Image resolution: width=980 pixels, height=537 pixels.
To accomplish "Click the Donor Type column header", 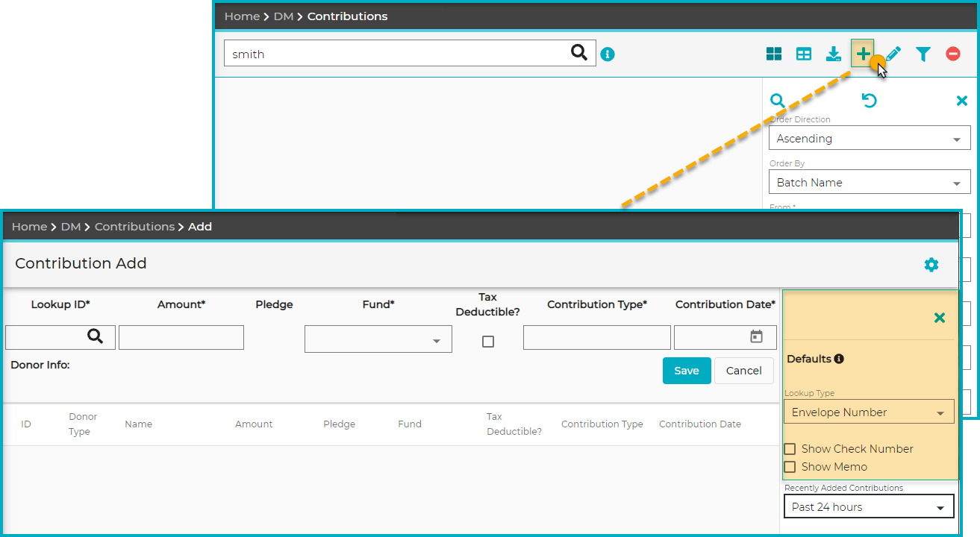I will tap(83, 424).
